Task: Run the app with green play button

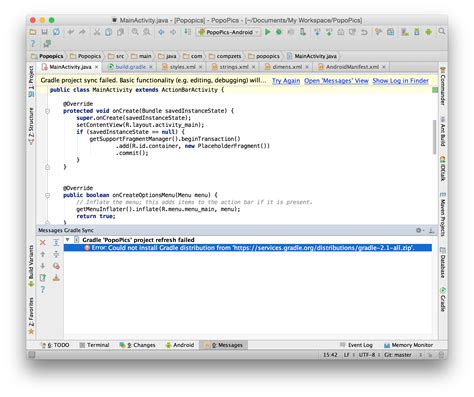Action: (267, 32)
